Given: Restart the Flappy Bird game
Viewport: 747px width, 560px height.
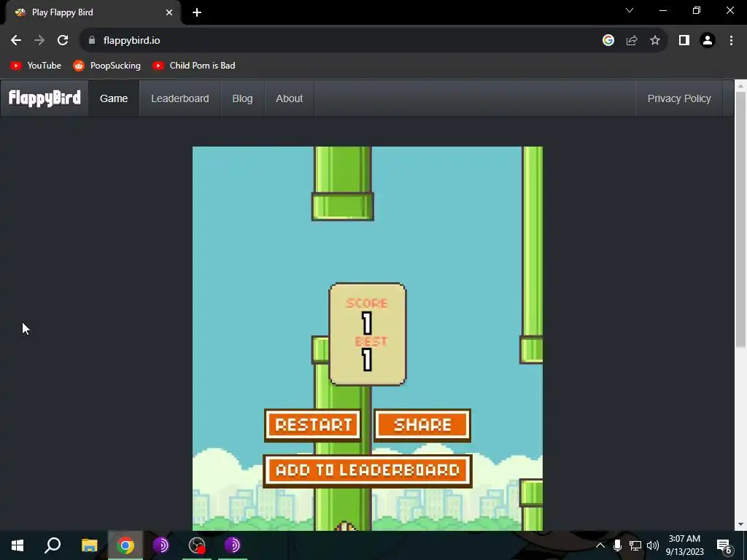Looking at the screenshot, I should [x=313, y=425].
